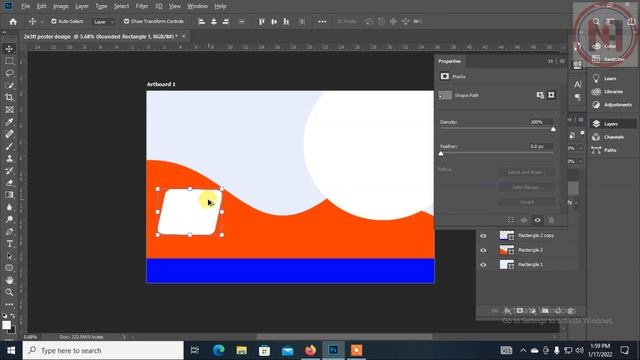
Task: Select the Lasso tool
Action: [9, 73]
